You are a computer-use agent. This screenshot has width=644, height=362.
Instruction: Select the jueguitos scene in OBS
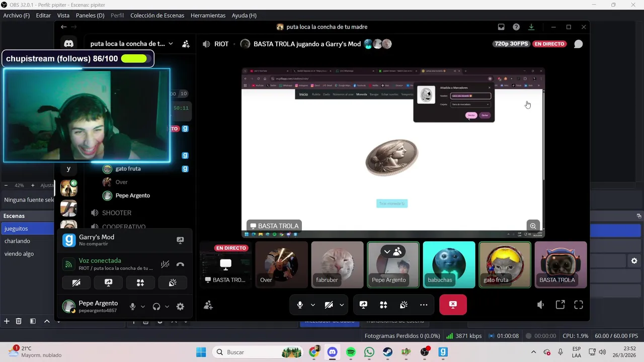tap(27, 229)
